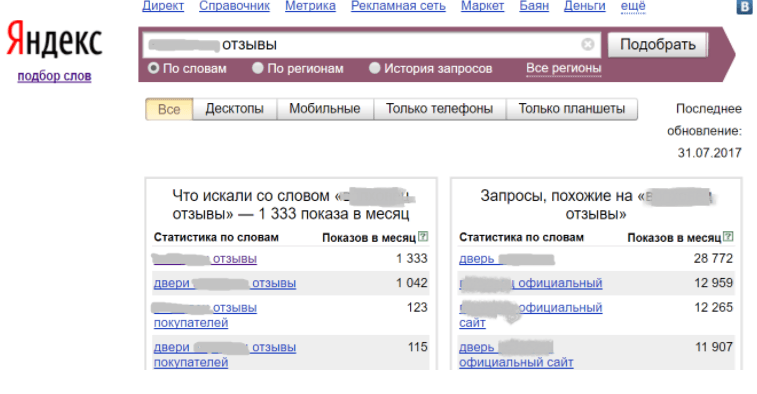The image size is (757, 394).
Task: Click the '28 772' impressions value
Action: (x=714, y=259)
